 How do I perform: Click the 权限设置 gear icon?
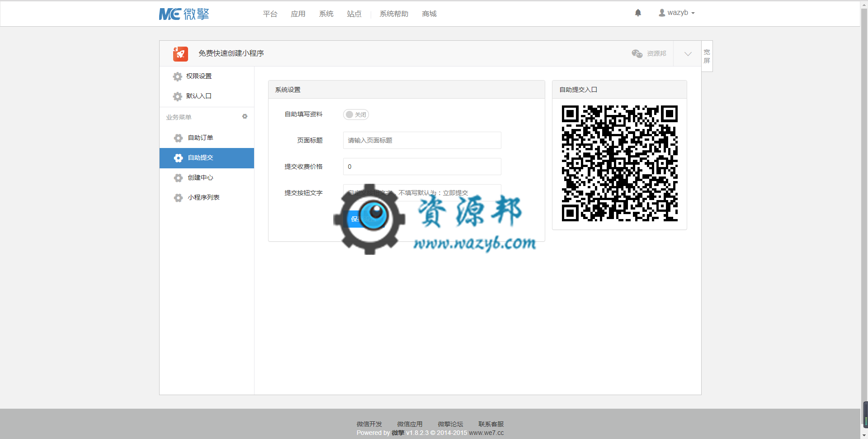click(178, 76)
